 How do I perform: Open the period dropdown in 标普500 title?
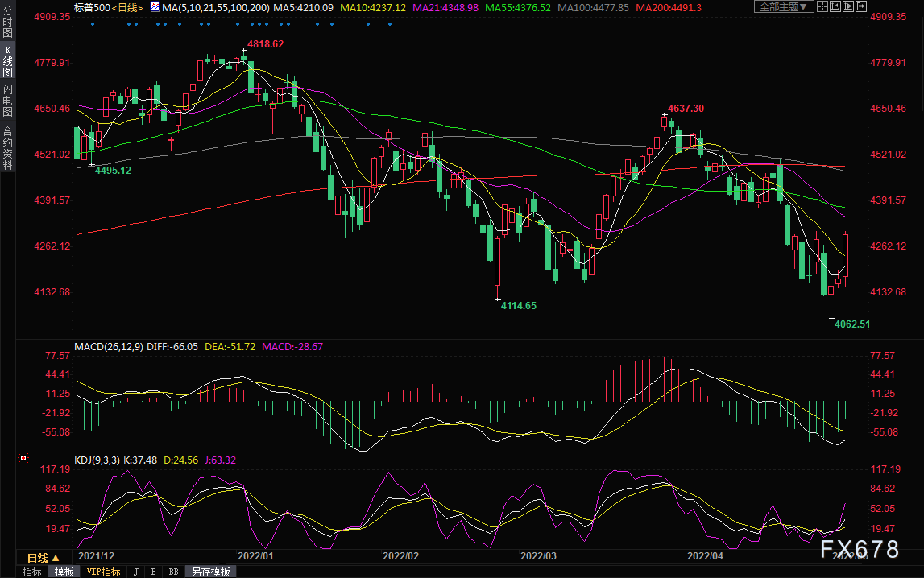pyautogui.click(x=126, y=7)
